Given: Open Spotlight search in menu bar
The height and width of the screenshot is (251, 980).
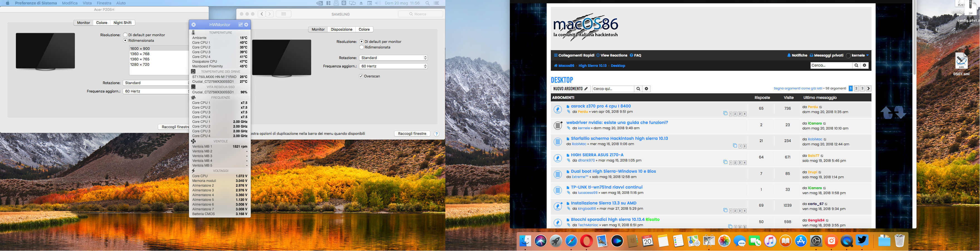Looking at the screenshot, I should click(x=428, y=3).
